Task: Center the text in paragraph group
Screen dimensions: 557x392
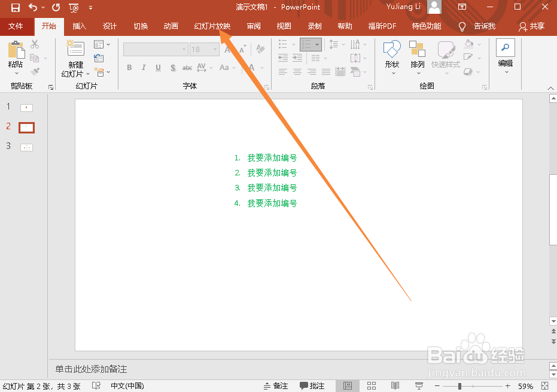Action: tap(297, 72)
